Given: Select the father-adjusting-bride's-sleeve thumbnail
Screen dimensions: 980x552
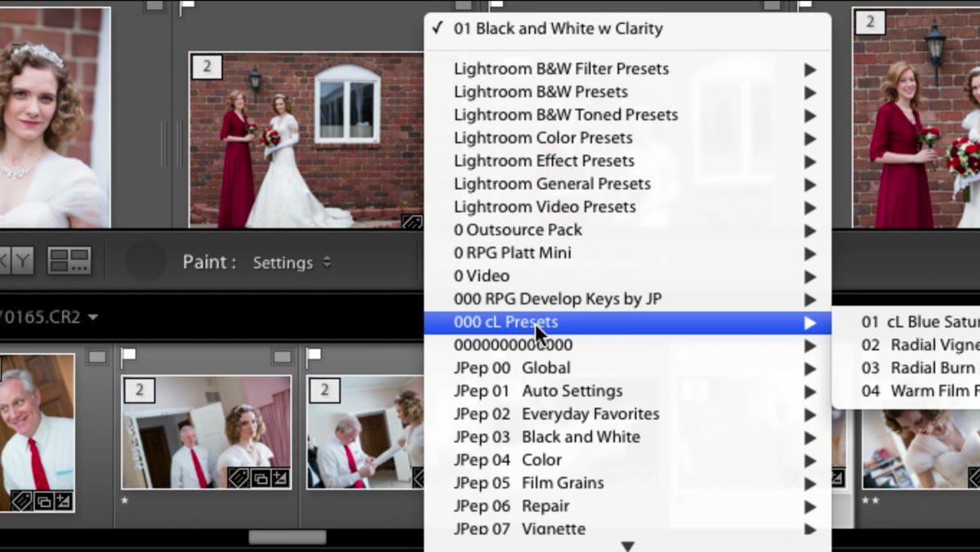Looking at the screenshot, I should click(x=365, y=432).
